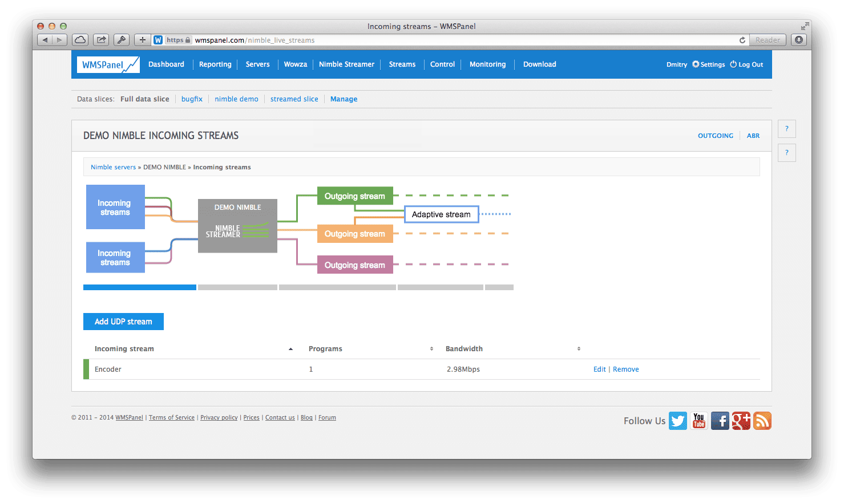Click Add UDP stream button
The image size is (844, 504).
[x=123, y=322]
